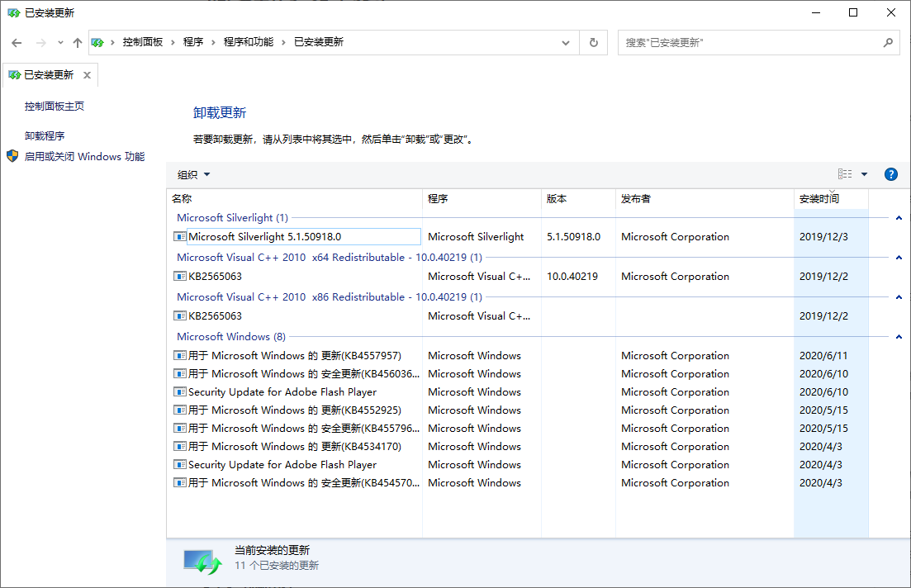Viewport: 911px width, 588px height.
Task: Click icon of KB4557957 update
Action: pos(179,355)
